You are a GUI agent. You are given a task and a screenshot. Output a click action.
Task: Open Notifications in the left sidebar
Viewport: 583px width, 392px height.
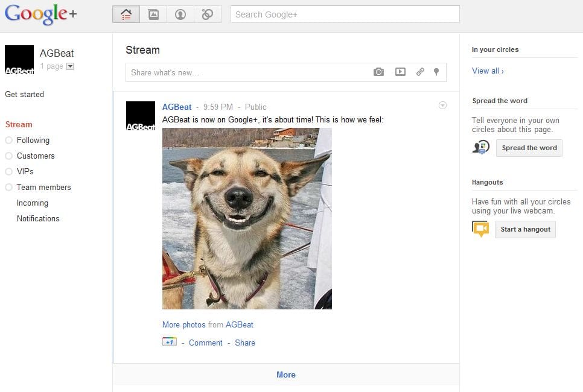coord(38,219)
